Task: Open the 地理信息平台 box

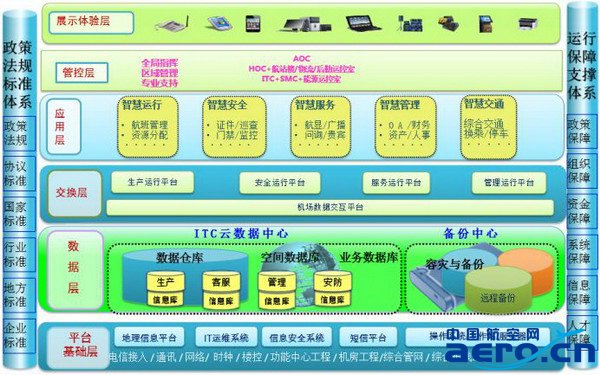Action: point(149,337)
